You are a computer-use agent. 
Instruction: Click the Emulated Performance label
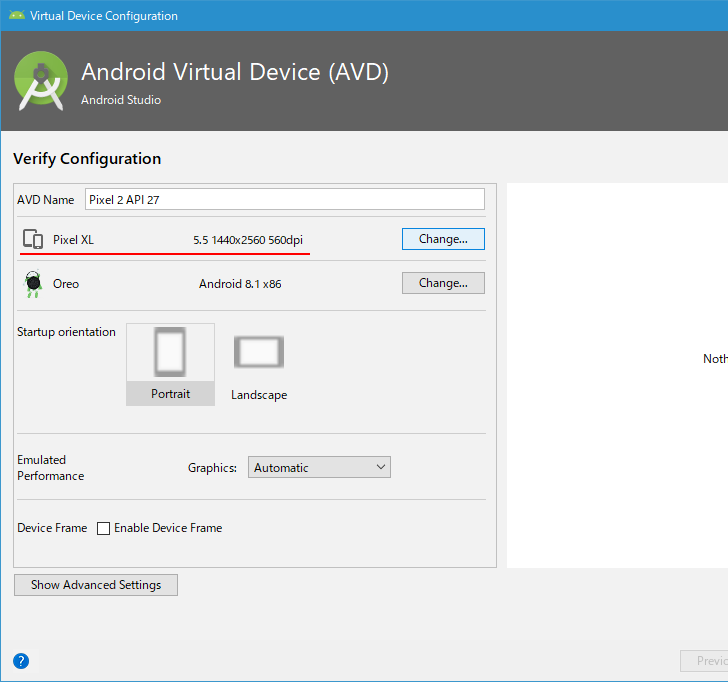click(51, 468)
